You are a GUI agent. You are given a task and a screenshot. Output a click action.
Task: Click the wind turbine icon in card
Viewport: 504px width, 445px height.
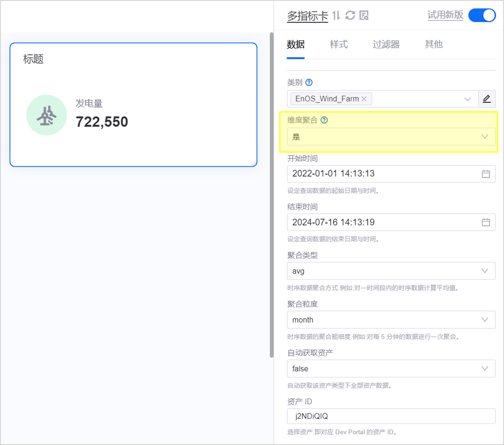coord(47,115)
